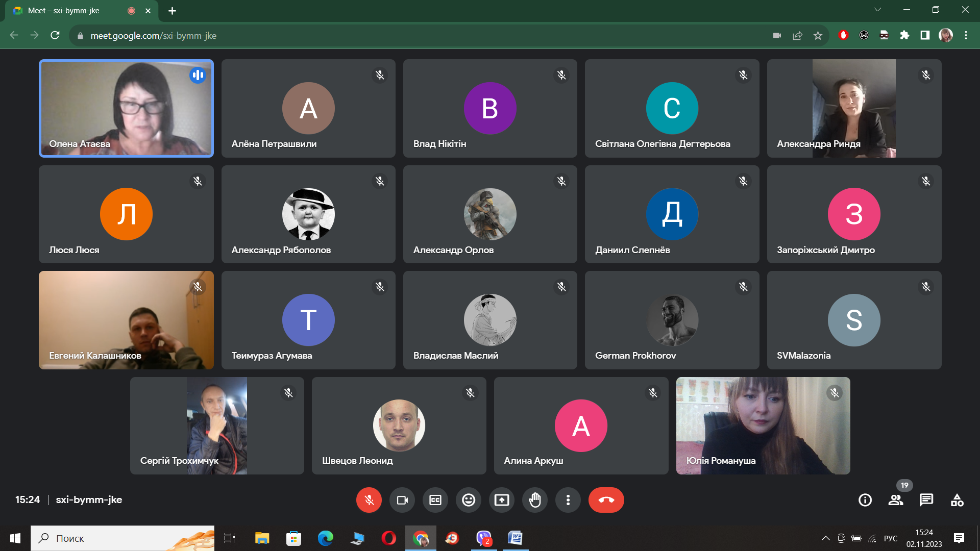Raise hand using the hand icon
Image resolution: width=980 pixels, height=551 pixels.
tap(535, 500)
